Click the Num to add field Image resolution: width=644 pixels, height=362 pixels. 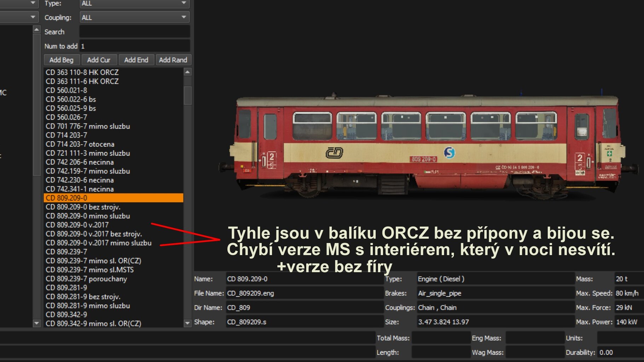pos(134,46)
